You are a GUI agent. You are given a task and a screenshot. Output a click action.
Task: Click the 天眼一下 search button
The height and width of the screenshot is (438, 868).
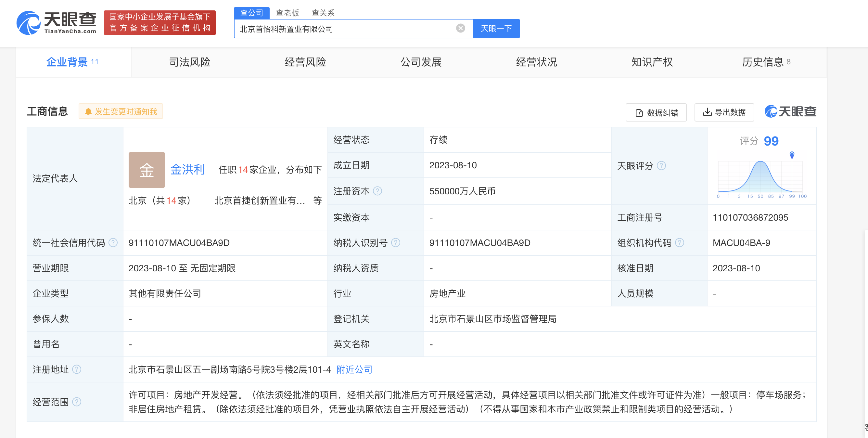point(496,28)
